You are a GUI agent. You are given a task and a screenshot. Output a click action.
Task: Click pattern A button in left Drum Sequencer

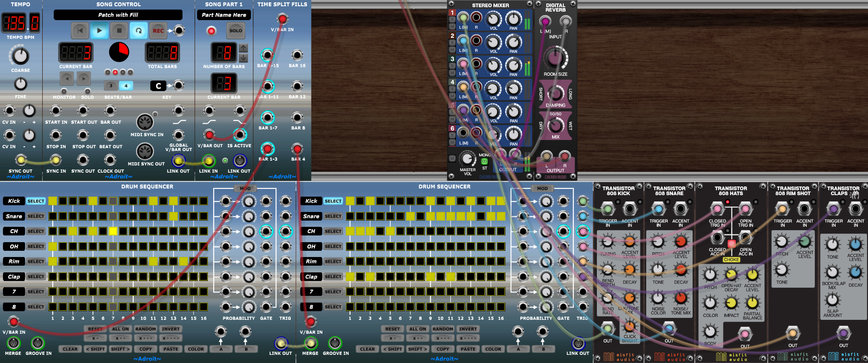point(220,349)
